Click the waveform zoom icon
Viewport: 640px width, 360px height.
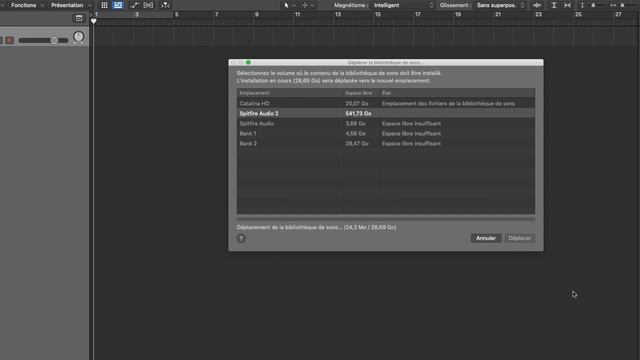[x=537, y=5]
